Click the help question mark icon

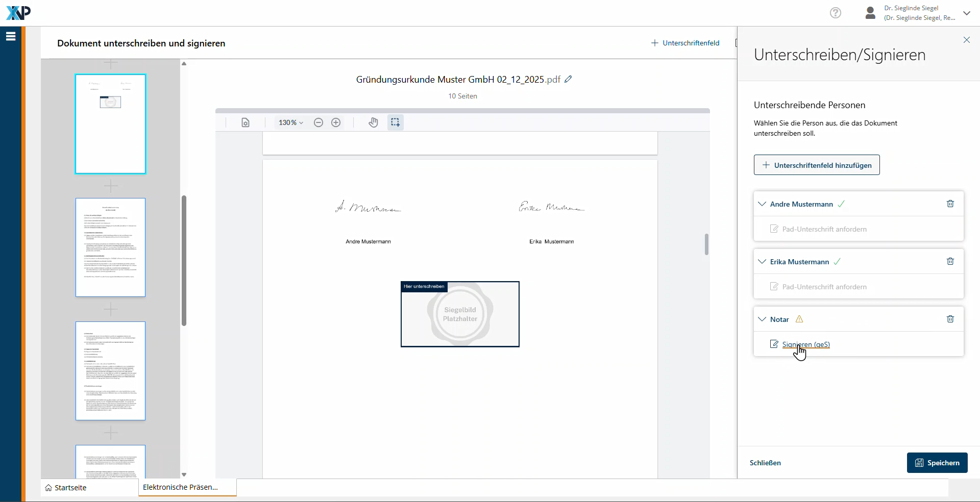coord(835,13)
